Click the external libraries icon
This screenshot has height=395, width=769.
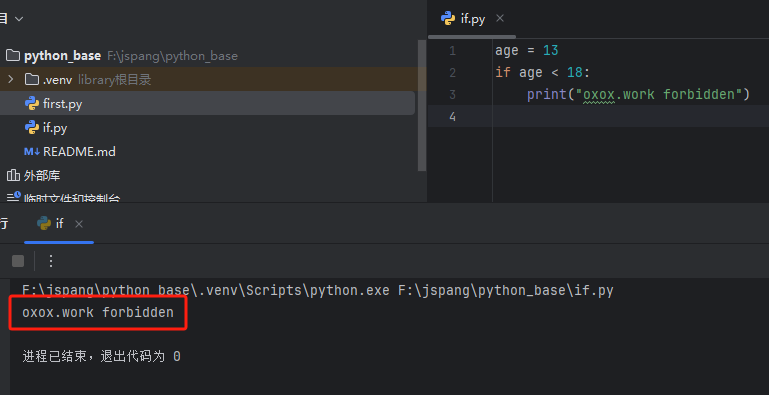(13, 175)
